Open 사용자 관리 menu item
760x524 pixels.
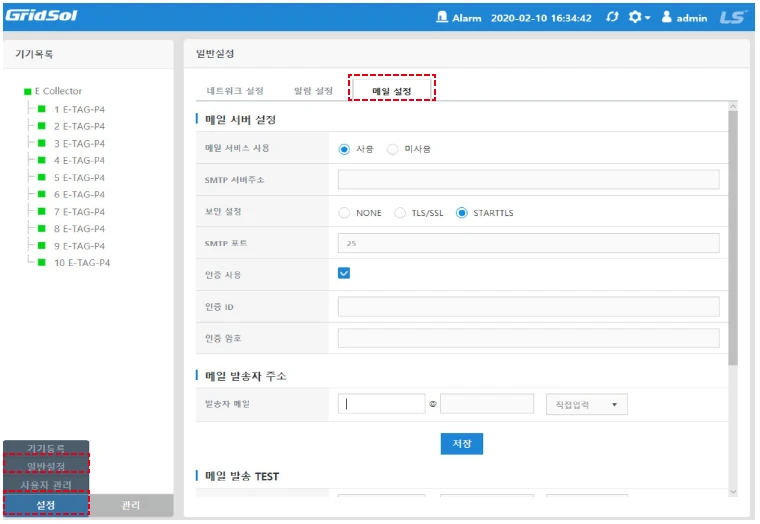click(46, 485)
